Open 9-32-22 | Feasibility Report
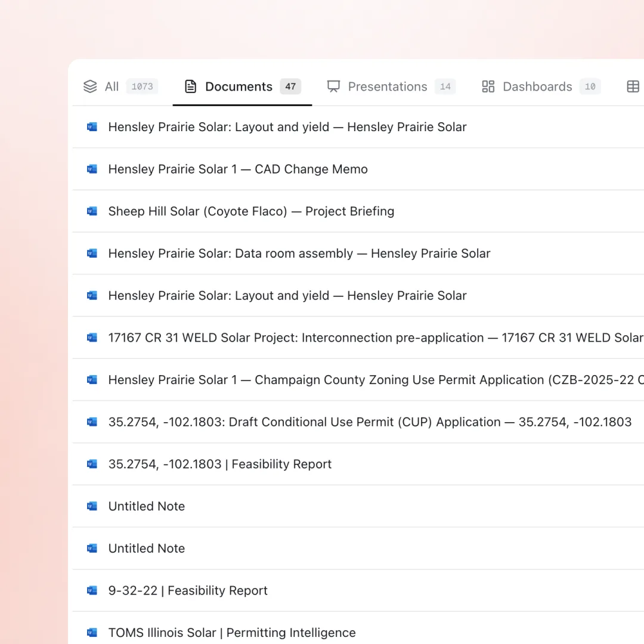Screen dimensions: 644x644 188,590
